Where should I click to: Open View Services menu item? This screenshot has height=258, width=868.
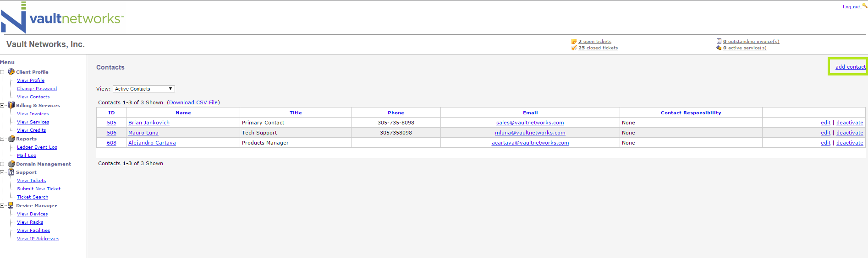pos(33,122)
